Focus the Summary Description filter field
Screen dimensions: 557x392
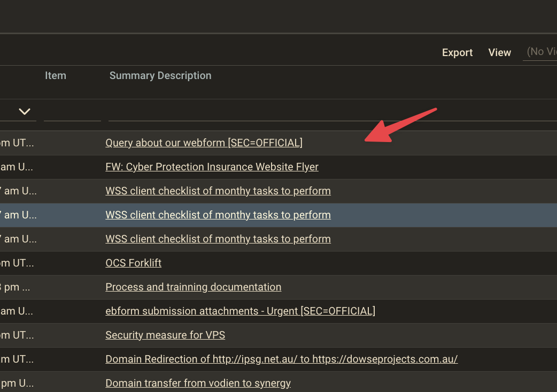click(x=331, y=112)
